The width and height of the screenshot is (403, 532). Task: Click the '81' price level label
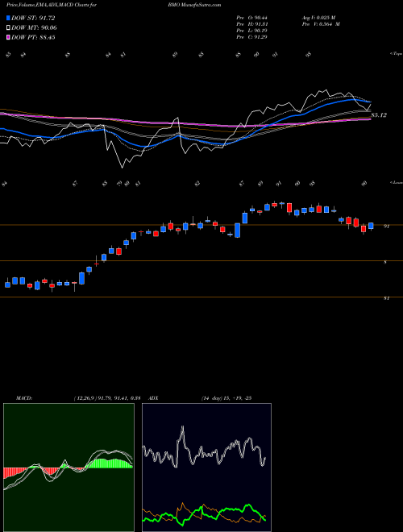point(386,298)
